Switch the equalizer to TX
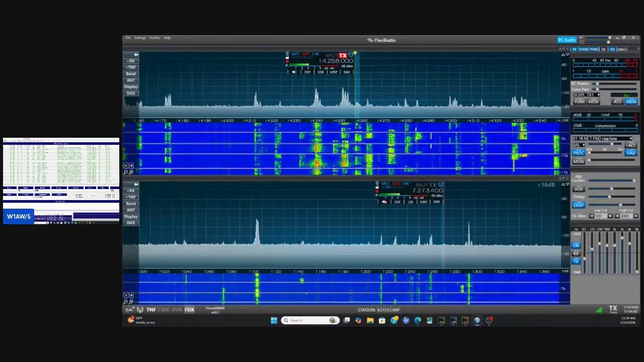Viewport: 644px width, 362px height. [x=576, y=261]
